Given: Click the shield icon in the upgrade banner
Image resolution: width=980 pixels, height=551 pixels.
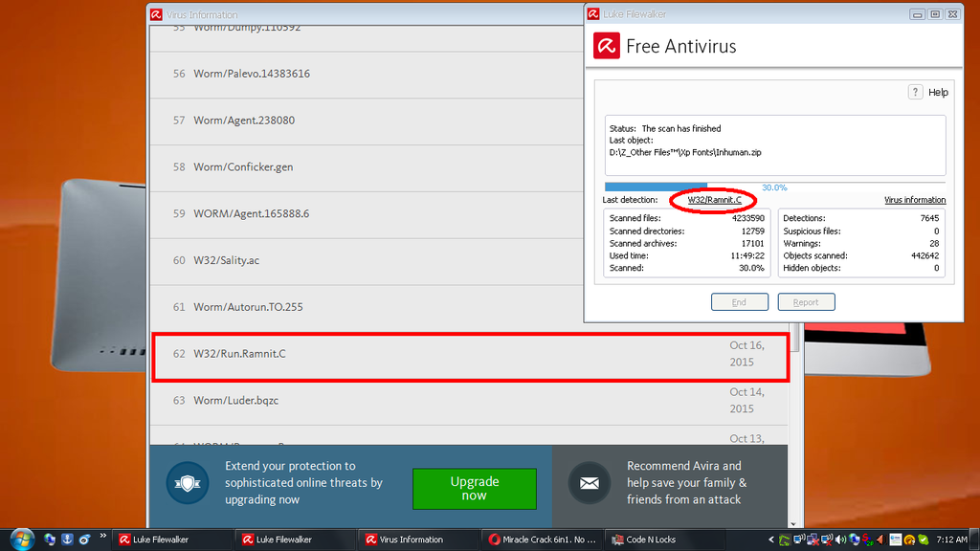Looking at the screenshot, I should [187, 483].
